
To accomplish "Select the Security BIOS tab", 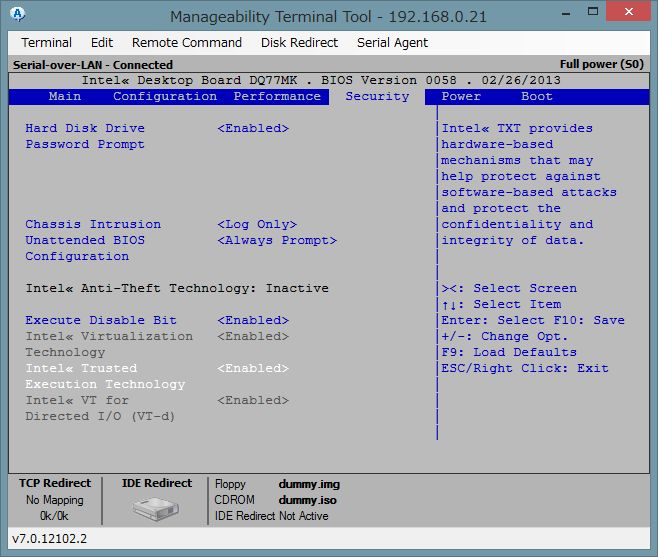I will point(377,96).
